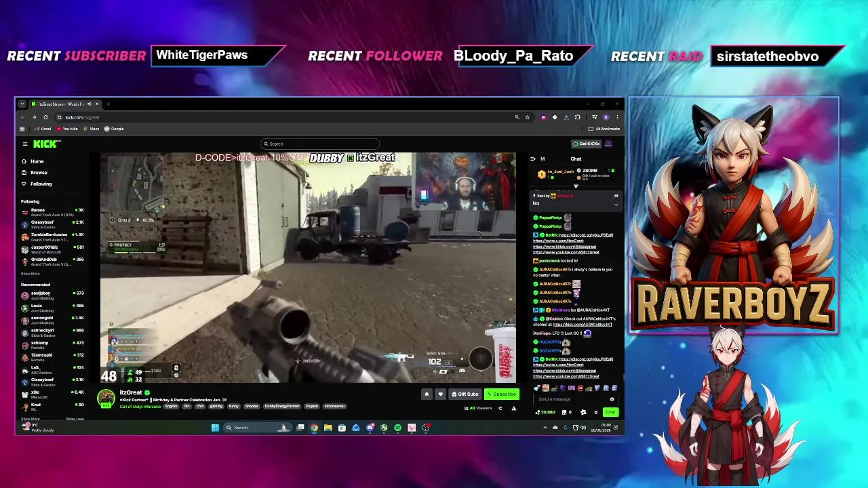Open the Chrome three-dot menu

click(x=616, y=117)
